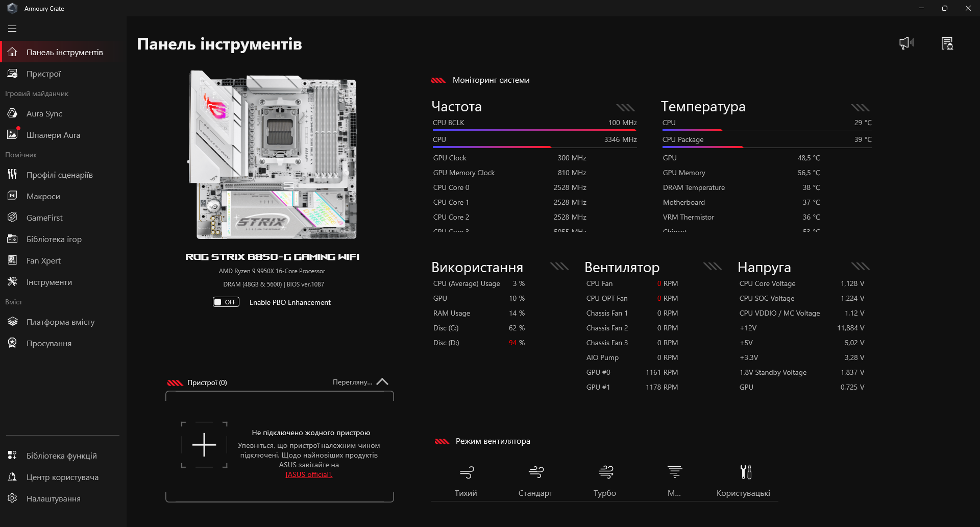Click the RAM Usage row
Screen dimensions: 980x527
pos(479,313)
